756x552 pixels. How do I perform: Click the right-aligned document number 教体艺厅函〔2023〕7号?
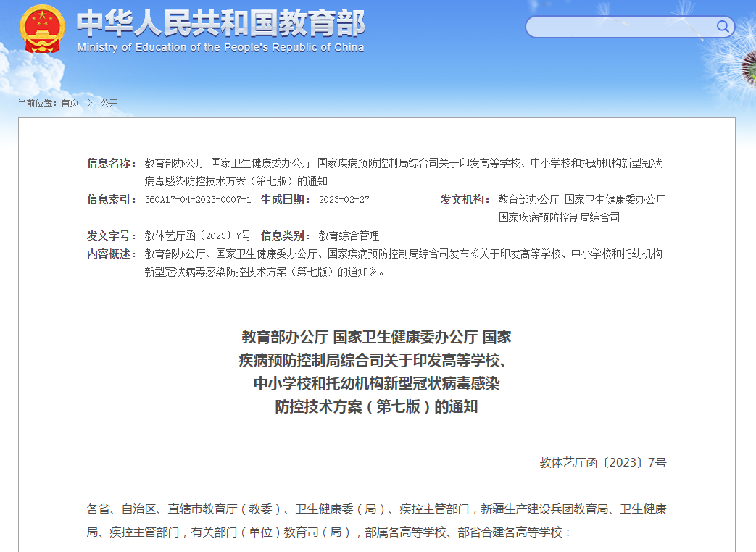(x=602, y=462)
